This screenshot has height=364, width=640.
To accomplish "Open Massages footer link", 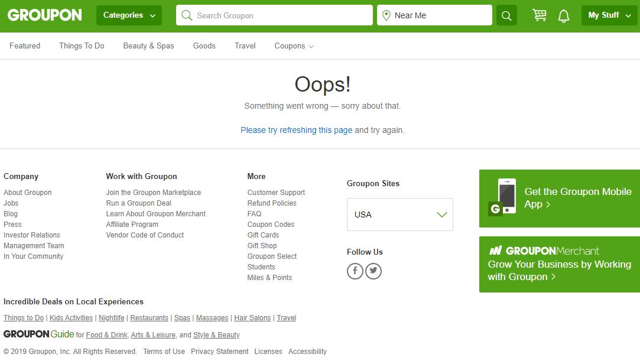I will click(x=212, y=318).
